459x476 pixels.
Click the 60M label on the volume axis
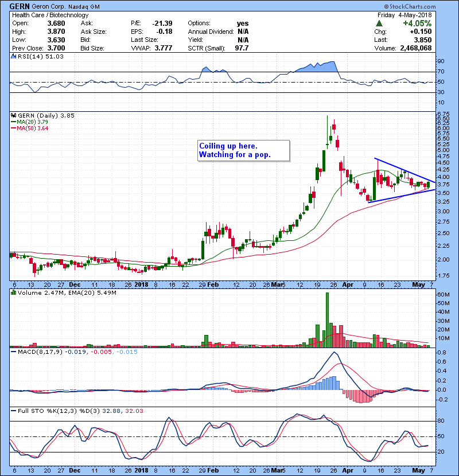pyautogui.click(x=443, y=294)
